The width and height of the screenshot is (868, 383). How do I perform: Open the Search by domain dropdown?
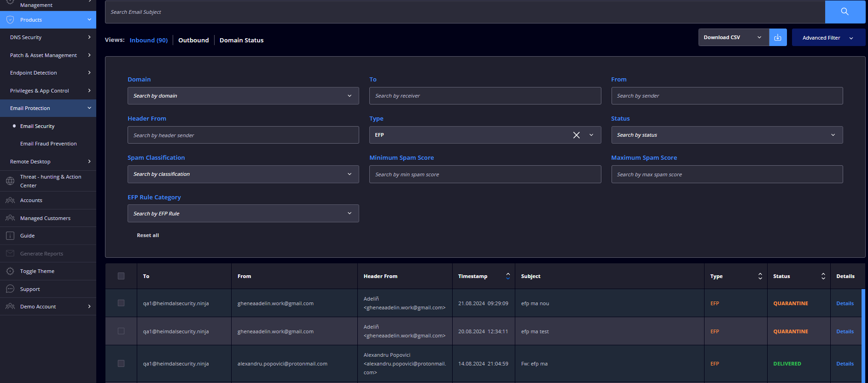click(x=243, y=96)
